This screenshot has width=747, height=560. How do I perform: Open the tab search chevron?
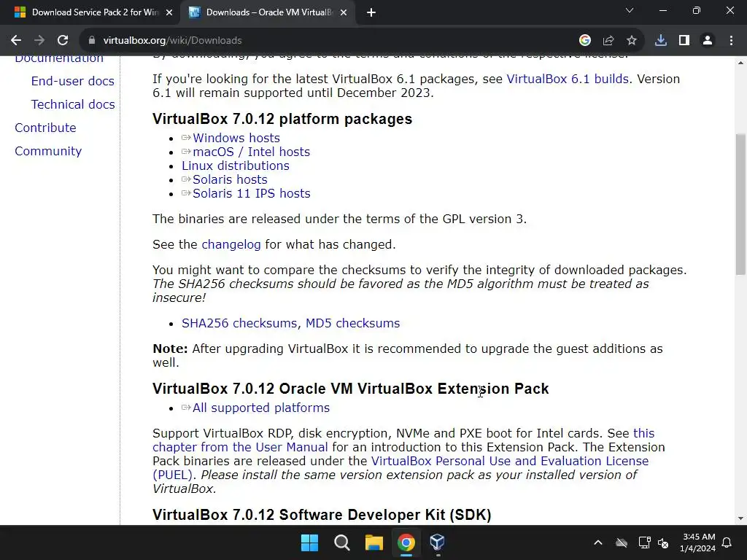point(630,10)
